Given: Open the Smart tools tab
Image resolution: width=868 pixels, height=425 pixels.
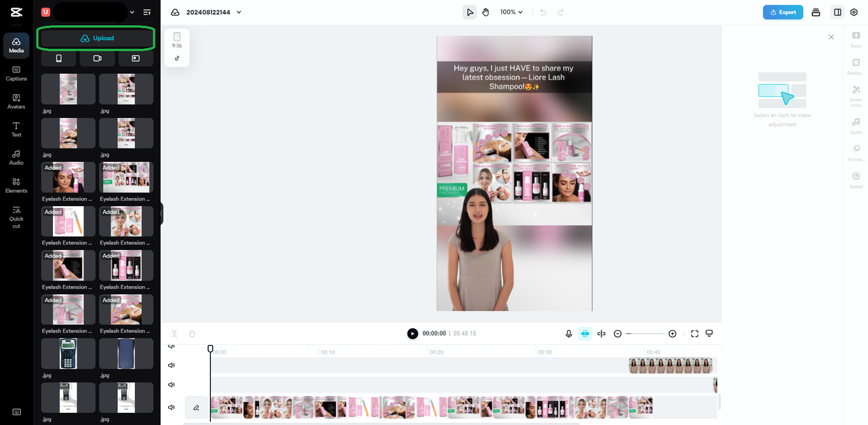Looking at the screenshot, I should (x=856, y=96).
